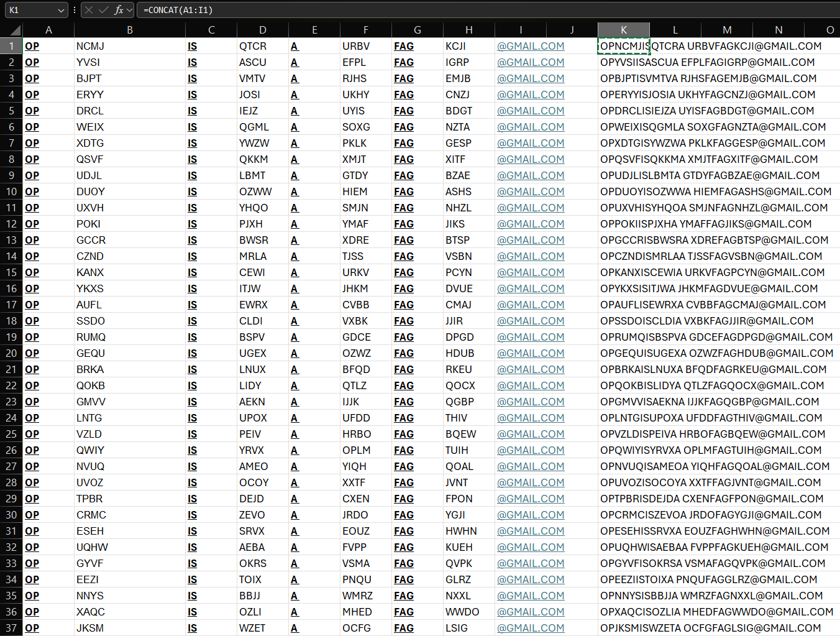
Task: Click the OP cell in row 9
Action: (48, 175)
